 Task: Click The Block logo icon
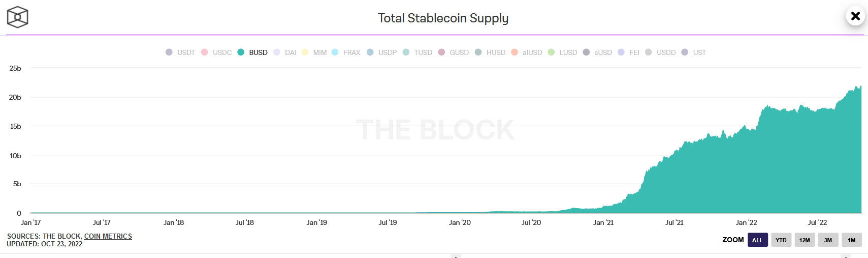pos(17,17)
